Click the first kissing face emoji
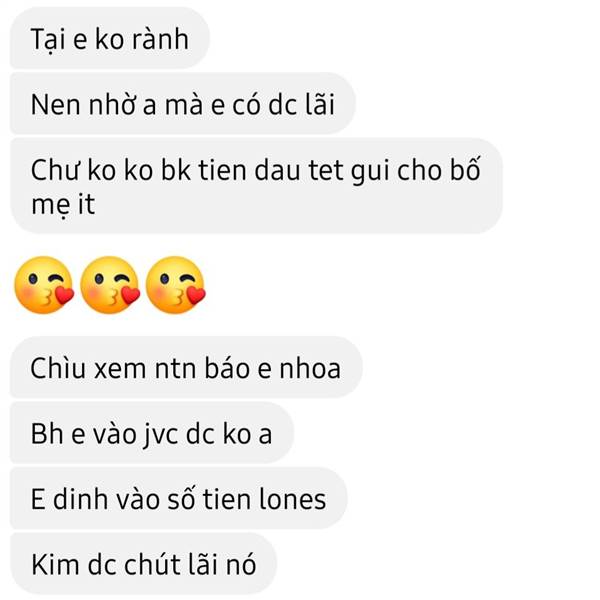 (x=44, y=285)
